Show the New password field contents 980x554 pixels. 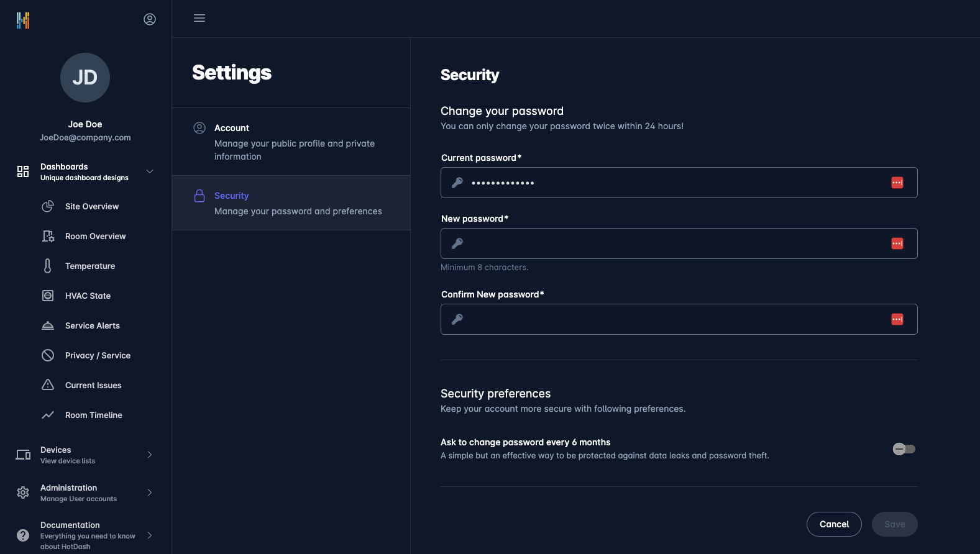click(x=897, y=243)
